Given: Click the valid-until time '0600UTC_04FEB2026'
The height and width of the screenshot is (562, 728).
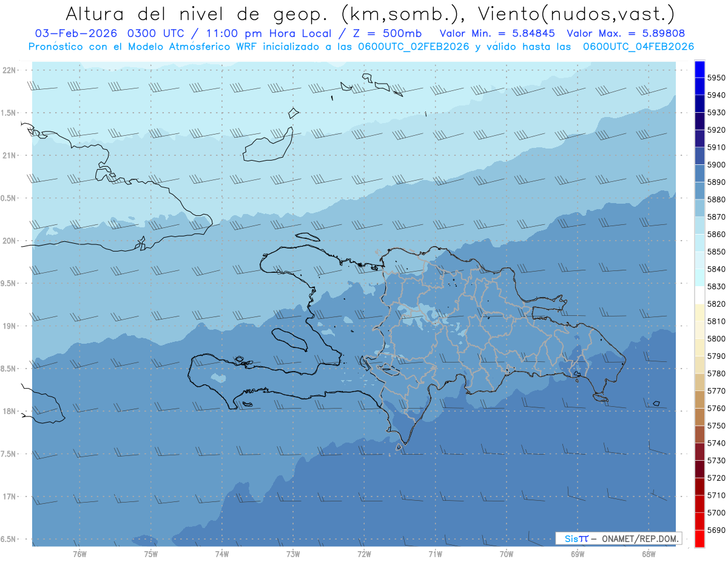Looking at the screenshot, I should tap(638, 47).
